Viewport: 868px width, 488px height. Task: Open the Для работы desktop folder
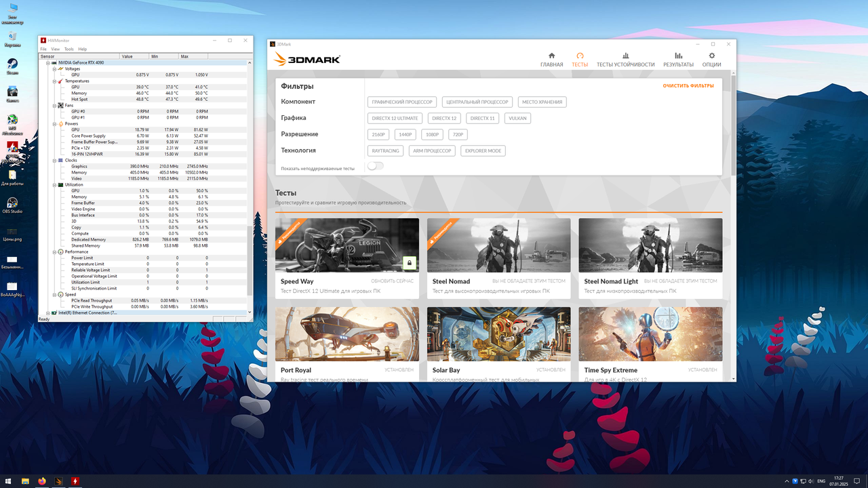click(12, 178)
